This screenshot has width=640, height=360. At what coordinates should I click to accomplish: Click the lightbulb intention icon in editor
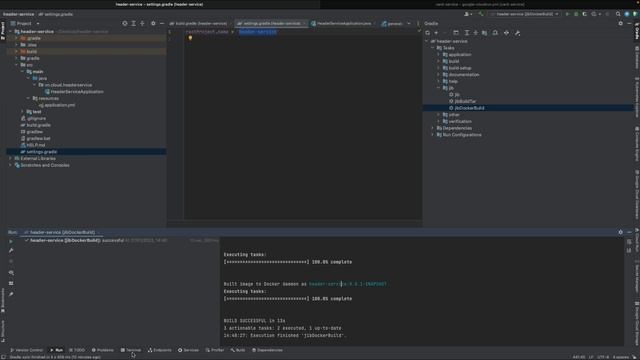coord(190,38)
